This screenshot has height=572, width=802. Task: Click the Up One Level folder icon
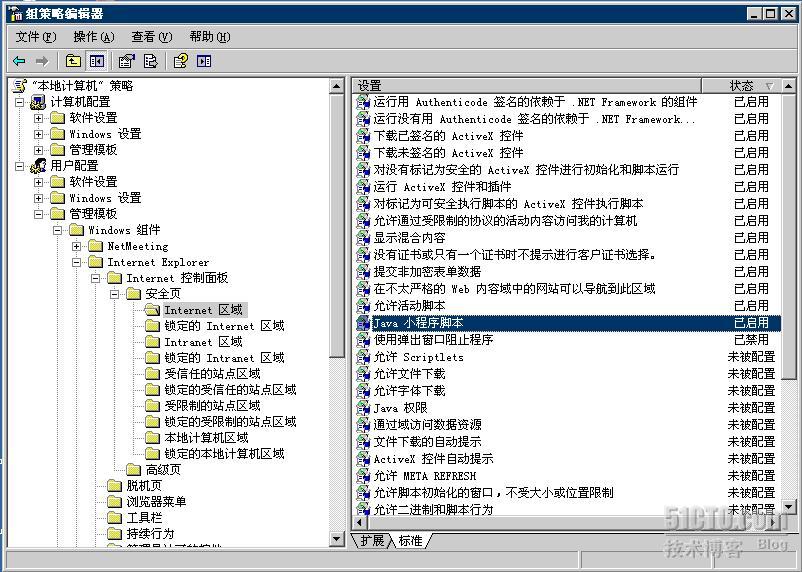coord(73,61)
